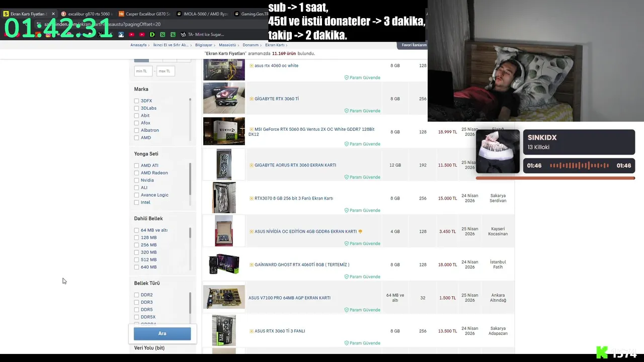Open the GAİNWARD GHOST RTX 4060Tİ 8GB listing

tap(302, 264)
